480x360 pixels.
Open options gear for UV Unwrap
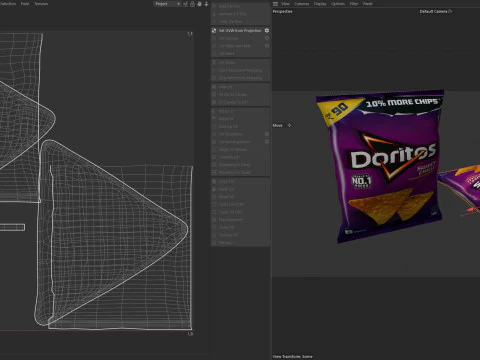[267, 38]
